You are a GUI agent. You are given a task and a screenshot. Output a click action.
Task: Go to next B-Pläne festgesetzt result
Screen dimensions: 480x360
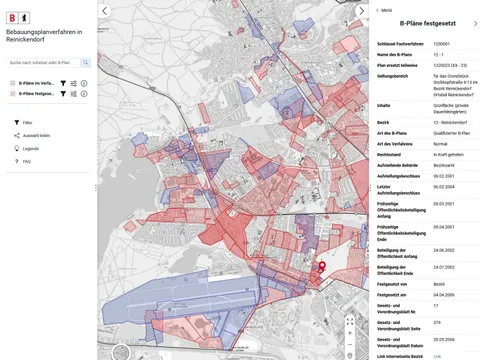pyautogui.click(x=475, y=24)
